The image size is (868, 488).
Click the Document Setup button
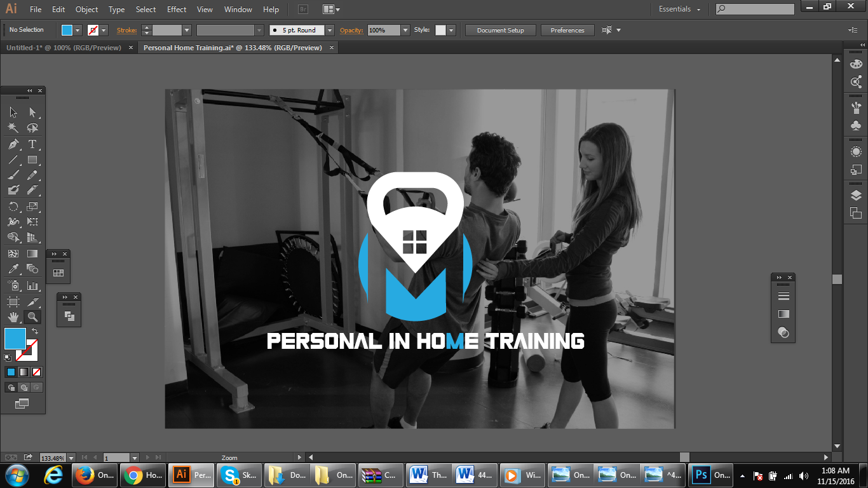pos(501,30)
